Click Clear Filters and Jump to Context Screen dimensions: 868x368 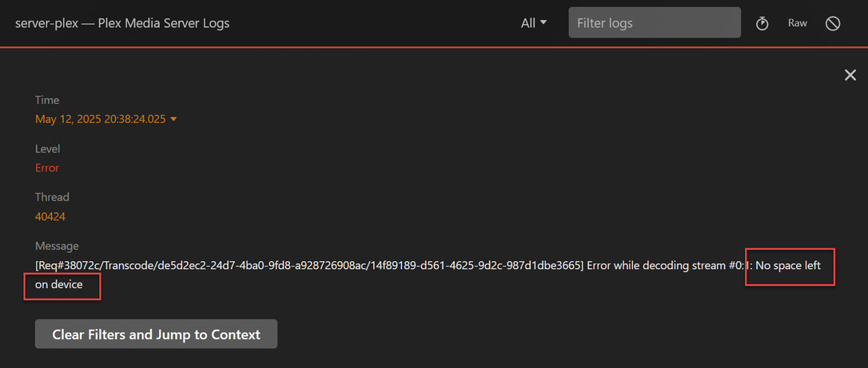tap(156, 334)
